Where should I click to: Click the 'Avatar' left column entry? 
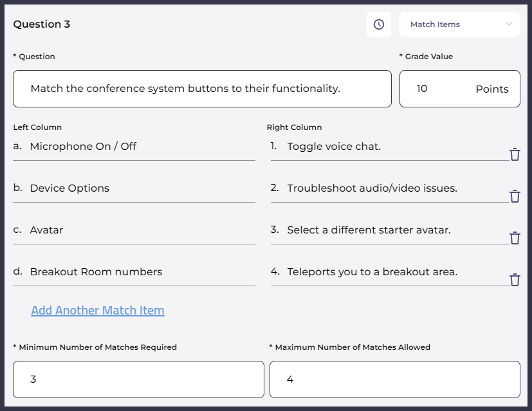click(x=142, y=230)
